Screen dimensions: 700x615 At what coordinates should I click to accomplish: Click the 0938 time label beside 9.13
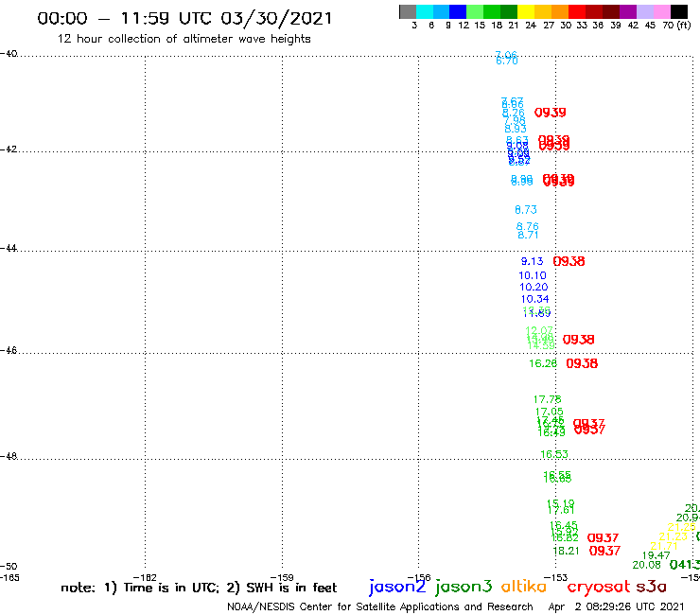[x=569, y=261]
